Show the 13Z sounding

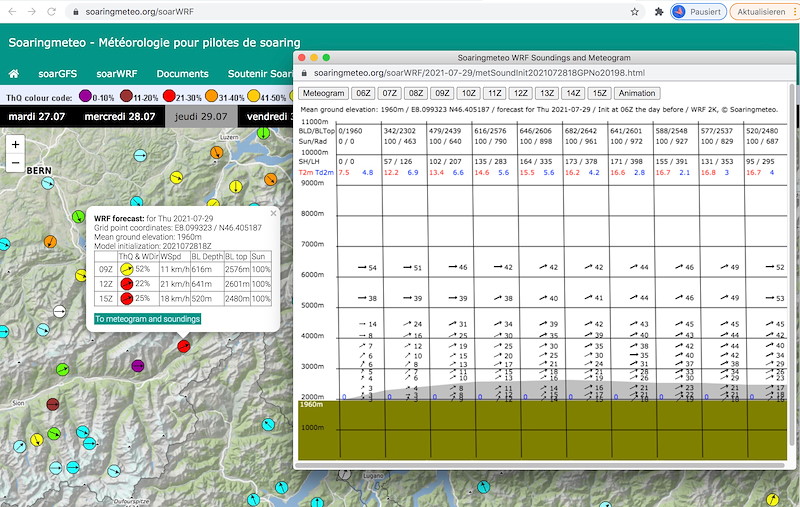pos(547,93)
